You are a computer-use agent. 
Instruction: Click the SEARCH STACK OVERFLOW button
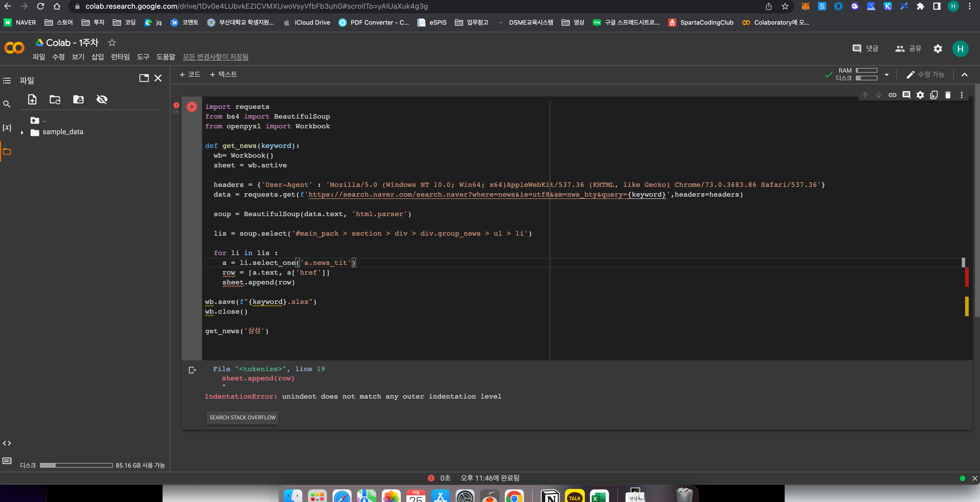pos(242,418)
